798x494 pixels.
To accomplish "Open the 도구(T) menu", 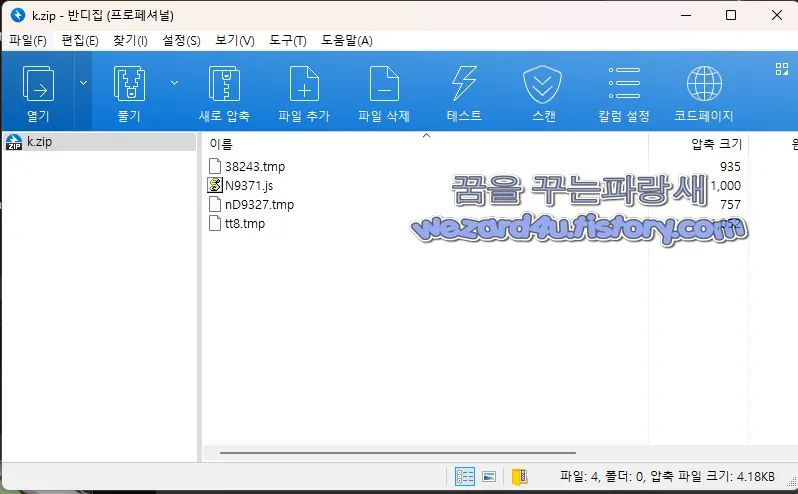I will [x=288, y=41].
